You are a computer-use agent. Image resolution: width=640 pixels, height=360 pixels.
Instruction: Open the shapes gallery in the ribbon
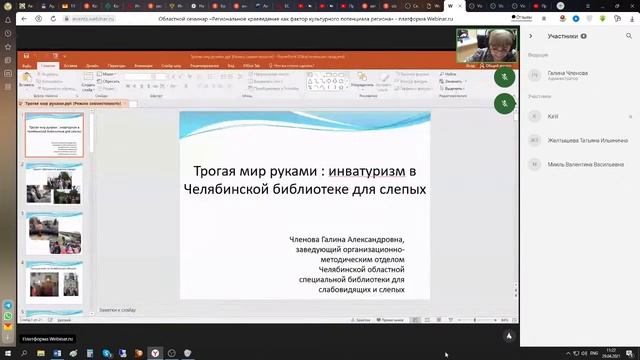[x=328, y=81]
